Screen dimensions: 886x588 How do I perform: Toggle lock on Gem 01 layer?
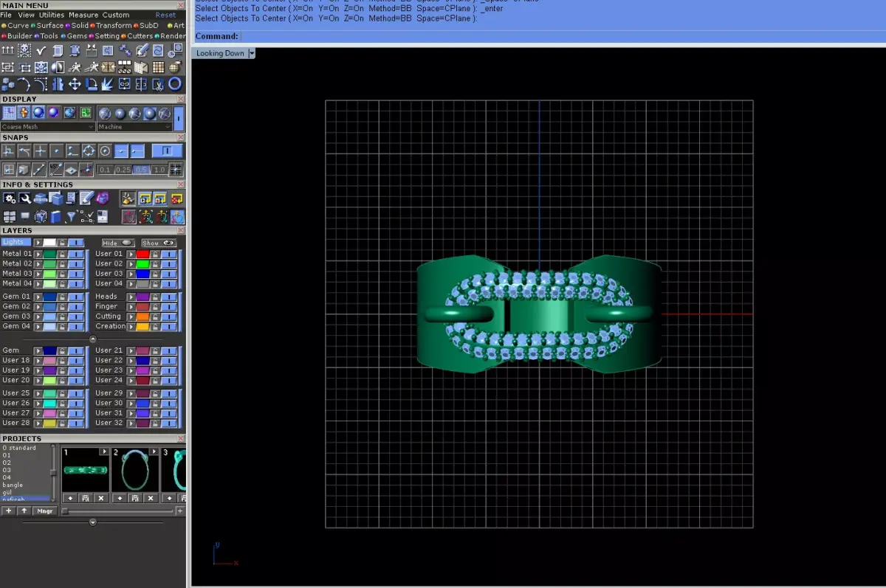click(x=62, y=297)
